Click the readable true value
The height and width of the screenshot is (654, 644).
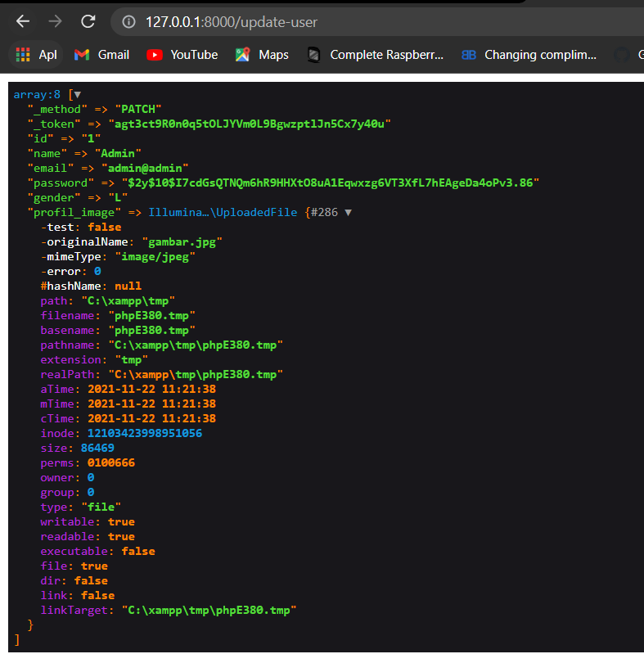[121, 536]
